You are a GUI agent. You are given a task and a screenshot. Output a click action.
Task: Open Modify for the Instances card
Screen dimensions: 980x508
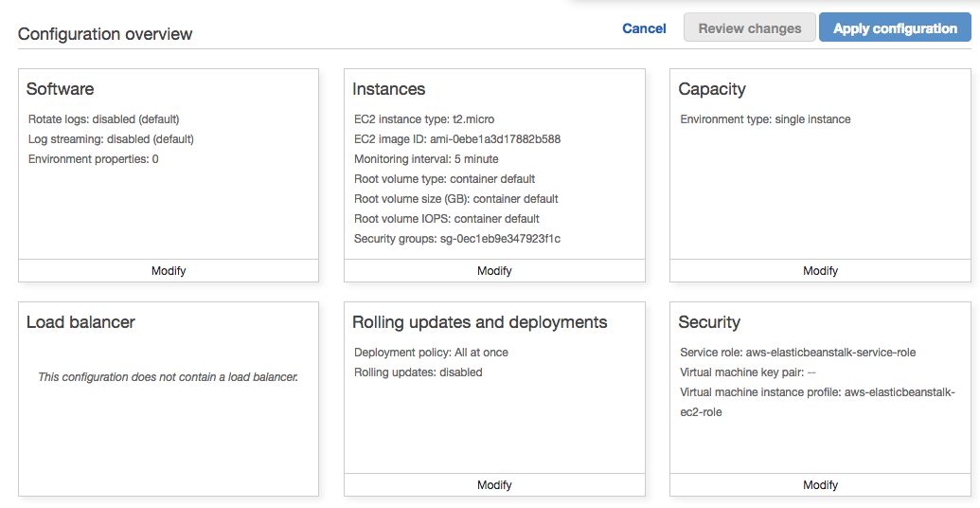coord(494,271)
